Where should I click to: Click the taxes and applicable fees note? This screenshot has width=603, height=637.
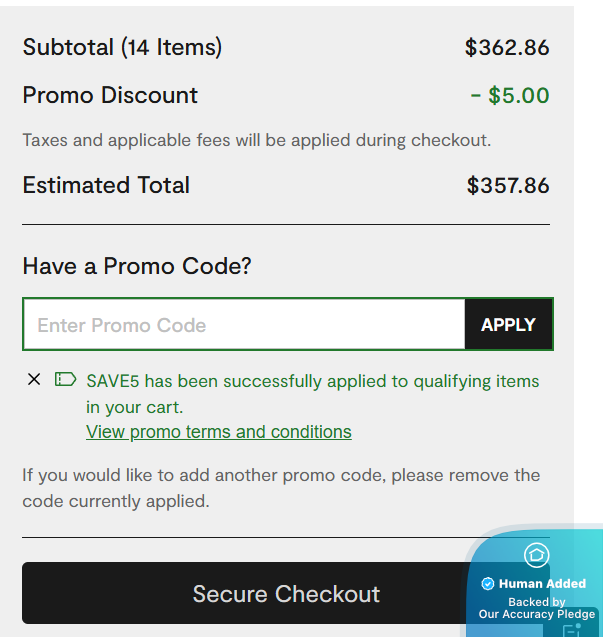[257, 140]
